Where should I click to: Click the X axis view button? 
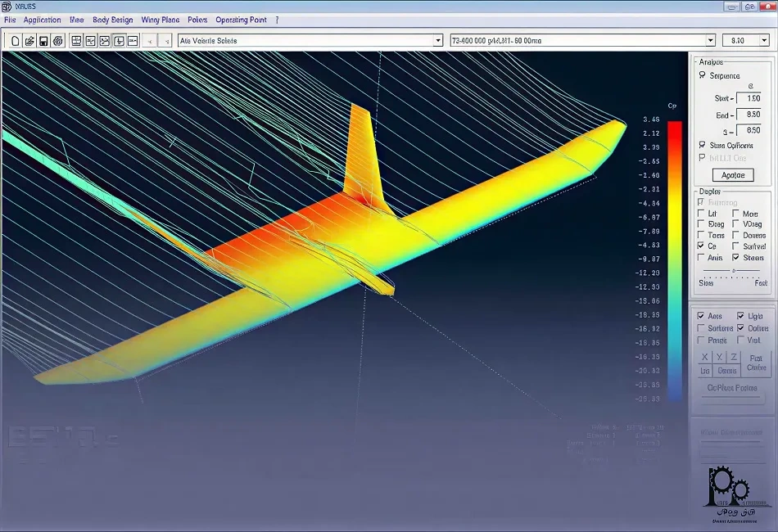tap(704, 358)
